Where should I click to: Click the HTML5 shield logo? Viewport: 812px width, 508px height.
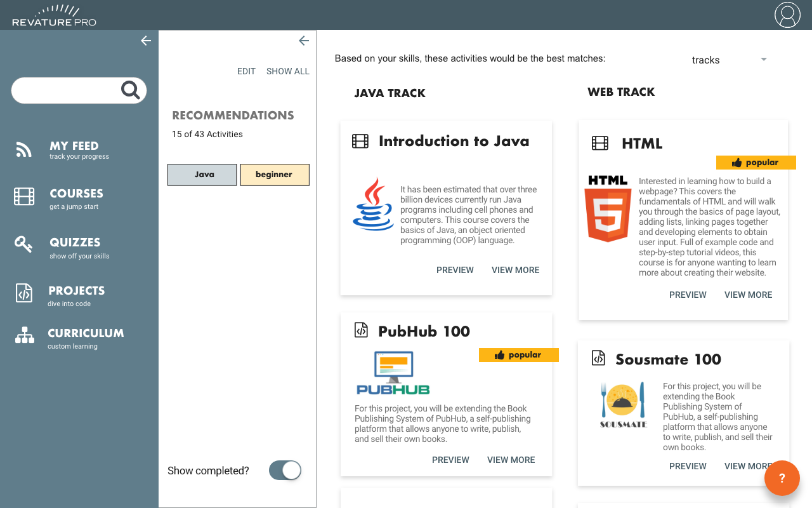[x=608, y=209]
